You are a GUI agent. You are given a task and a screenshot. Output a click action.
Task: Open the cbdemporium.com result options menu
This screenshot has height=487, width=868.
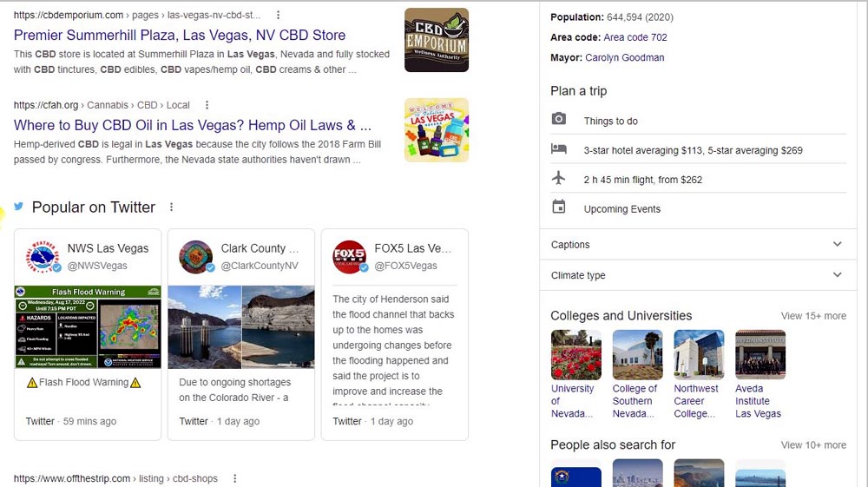pos(278,16)
